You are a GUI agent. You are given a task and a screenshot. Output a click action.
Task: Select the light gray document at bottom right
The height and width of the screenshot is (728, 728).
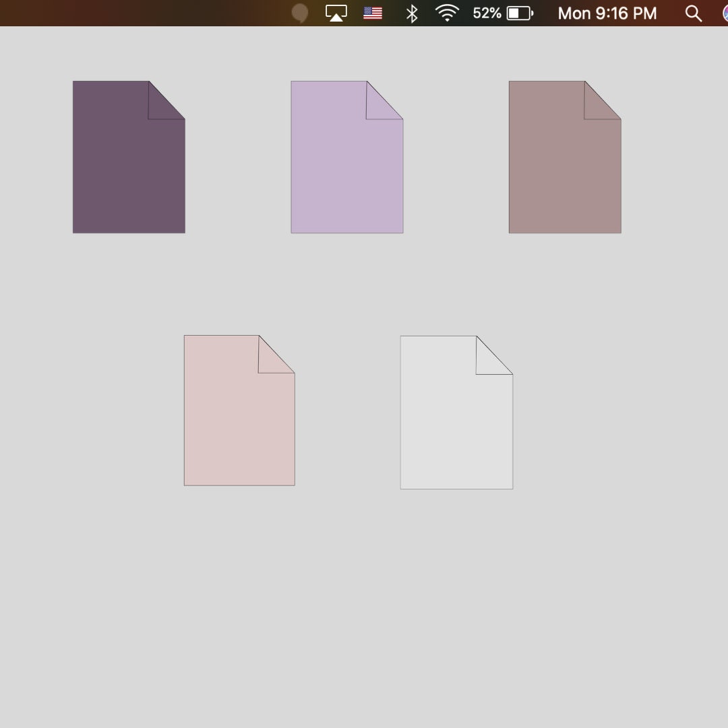(x=456, y=411)
